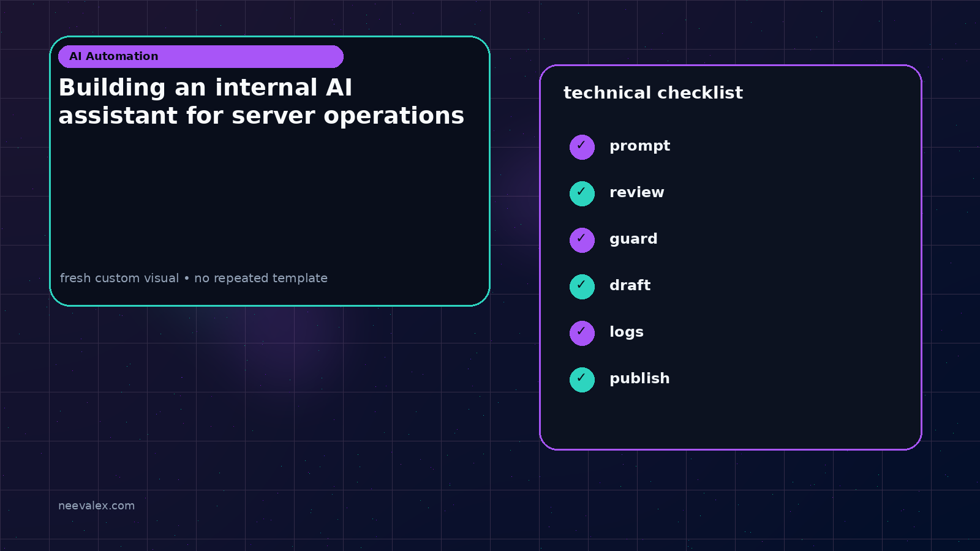
Task: Click the 'Building an internal AI assistant' title
Action: pyautogui.click(x=262, y=102)
